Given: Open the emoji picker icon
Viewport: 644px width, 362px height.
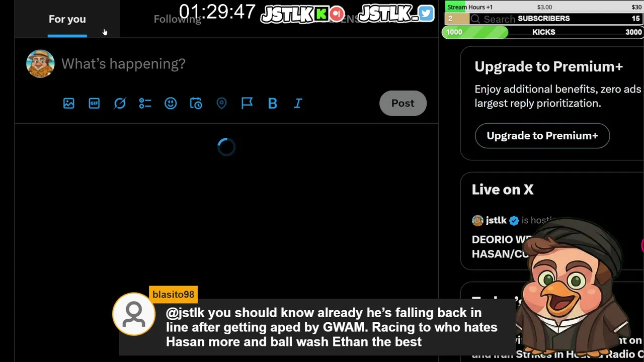Looking at the screenshot, I should [x=171, y=103].
